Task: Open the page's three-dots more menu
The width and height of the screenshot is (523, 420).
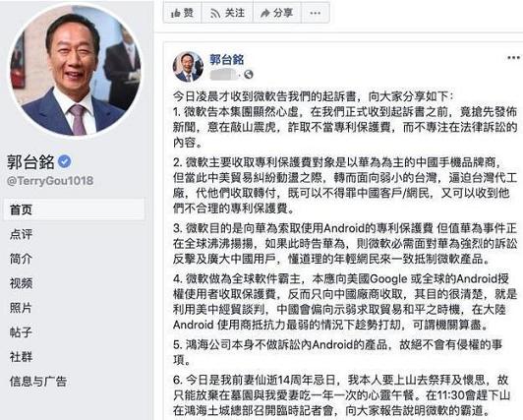Action: (316, 13)
